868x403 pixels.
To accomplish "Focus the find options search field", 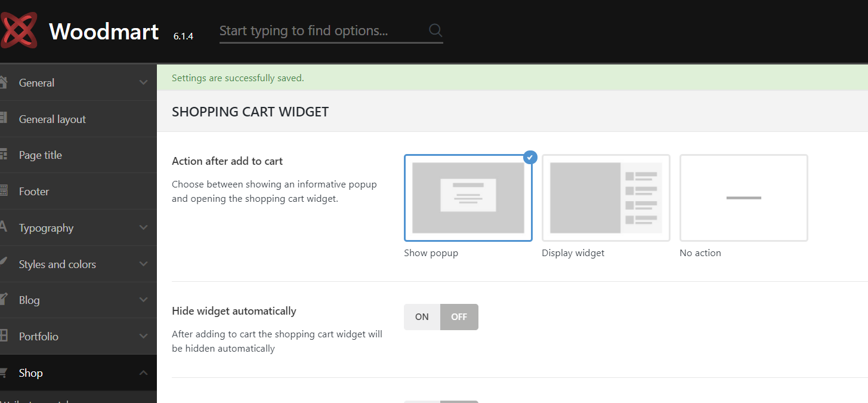I will 322,30.
